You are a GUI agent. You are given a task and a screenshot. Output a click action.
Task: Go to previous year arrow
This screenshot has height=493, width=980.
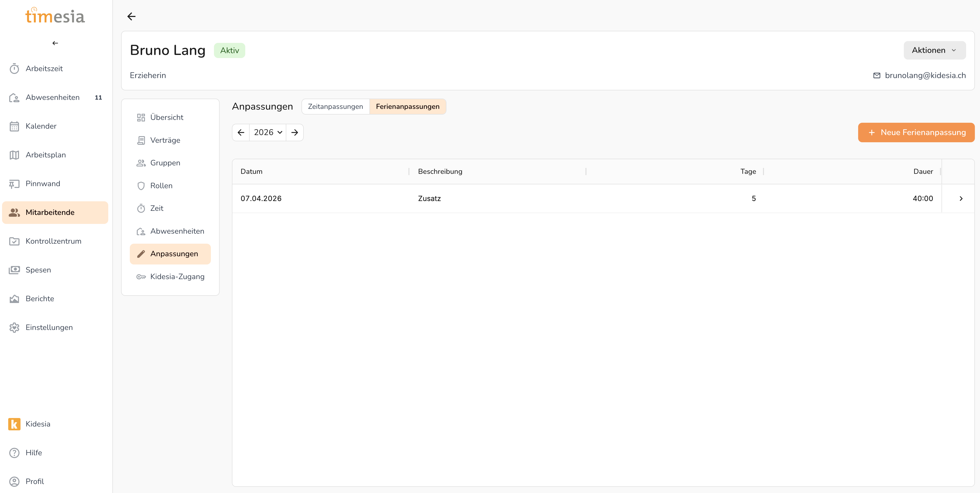[241, 132]
